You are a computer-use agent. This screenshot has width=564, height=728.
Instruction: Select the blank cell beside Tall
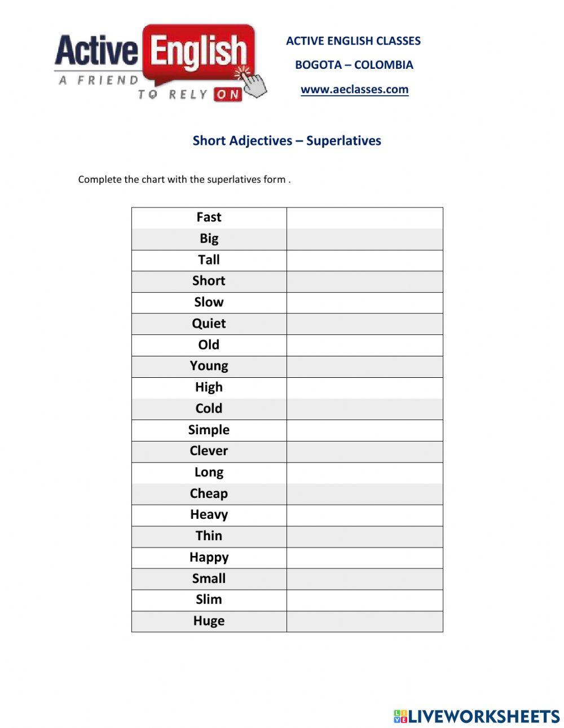pyautogui.click(x=364, y=261)
